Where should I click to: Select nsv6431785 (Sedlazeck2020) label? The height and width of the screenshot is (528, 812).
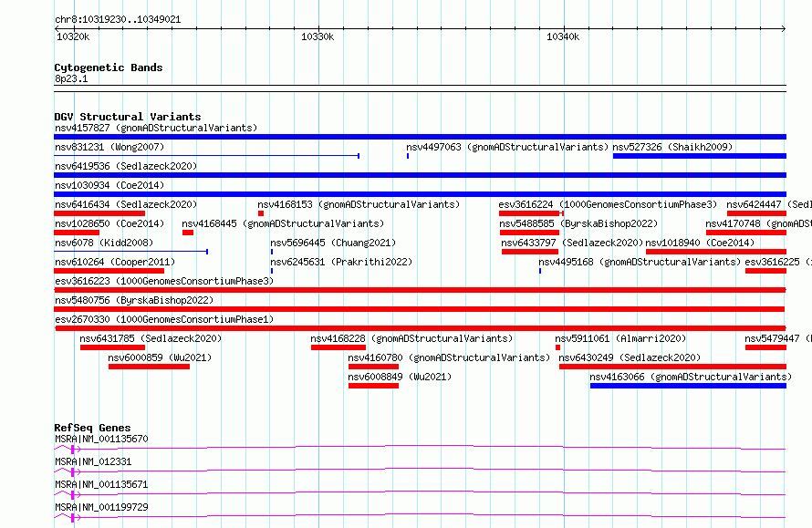click(151, 338)
